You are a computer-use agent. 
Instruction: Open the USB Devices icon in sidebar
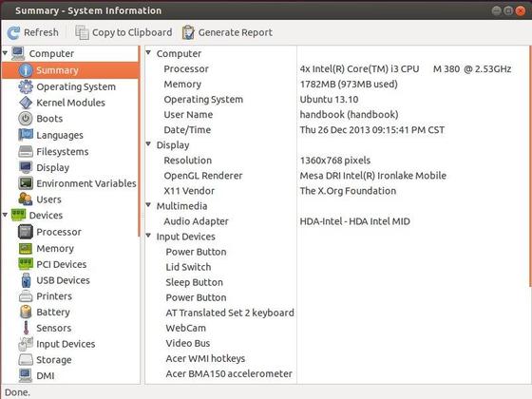click(x=26, y=280)
